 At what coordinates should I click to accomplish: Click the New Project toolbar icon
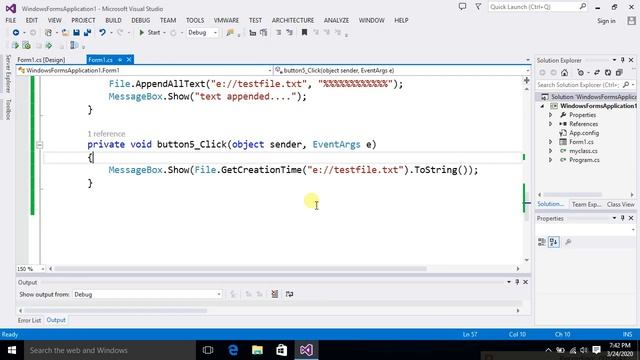(48, 33)
